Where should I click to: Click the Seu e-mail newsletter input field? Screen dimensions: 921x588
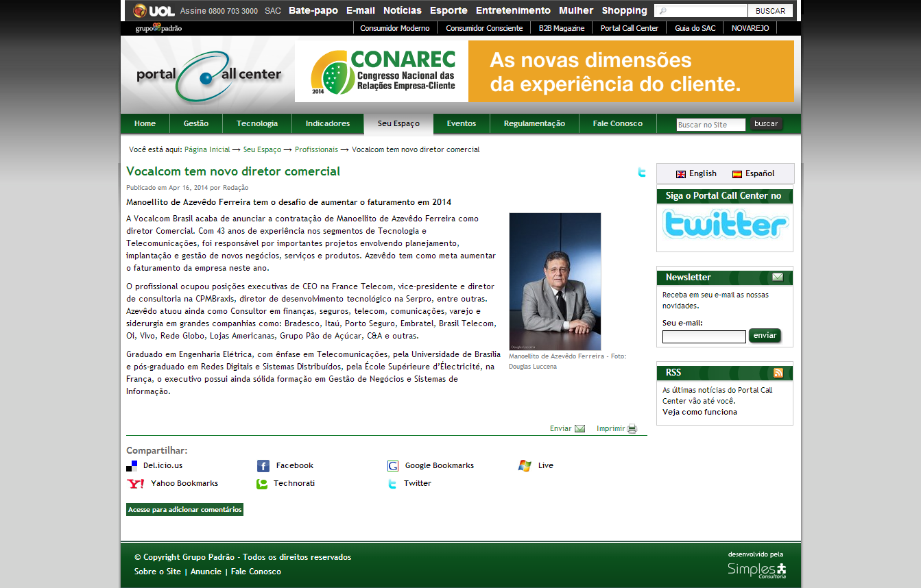[x=704, y=336]
